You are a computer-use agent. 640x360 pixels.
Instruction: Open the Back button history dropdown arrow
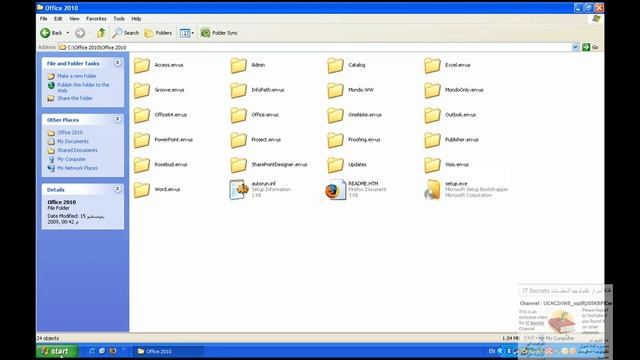click(x=68, y=33)
